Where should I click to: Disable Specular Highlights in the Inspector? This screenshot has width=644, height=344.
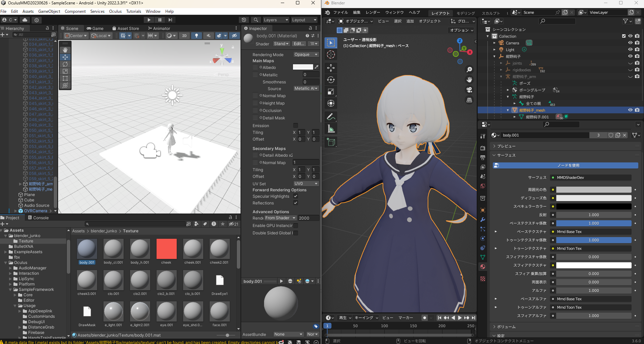pyautogui.click(x=296, y=196)
